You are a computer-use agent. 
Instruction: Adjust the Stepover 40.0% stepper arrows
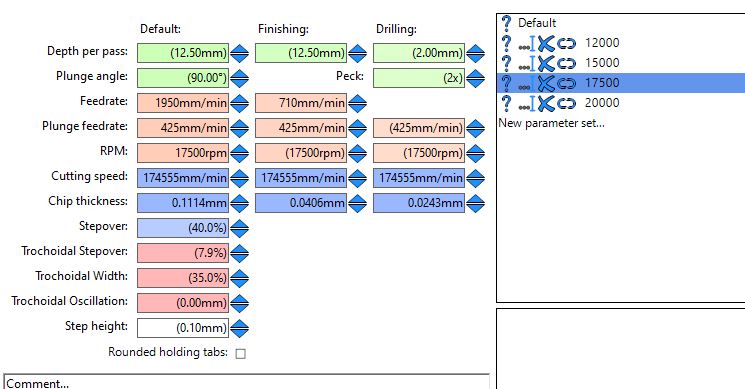239,228
